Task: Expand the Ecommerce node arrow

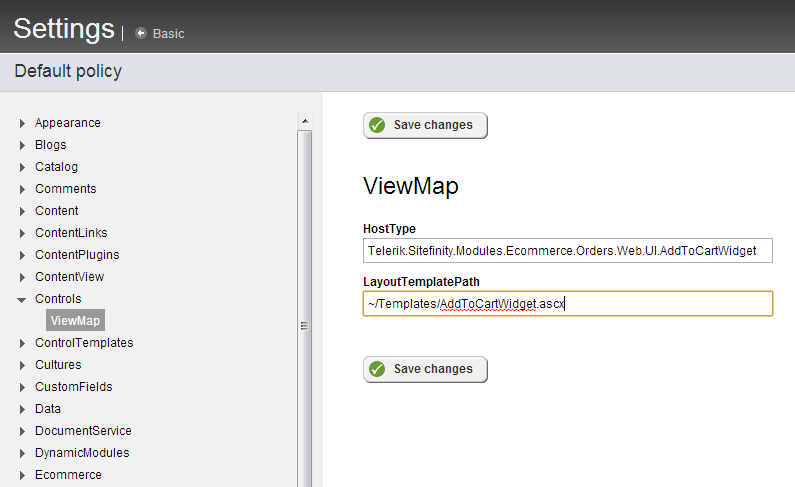Action: pos(22,475)
